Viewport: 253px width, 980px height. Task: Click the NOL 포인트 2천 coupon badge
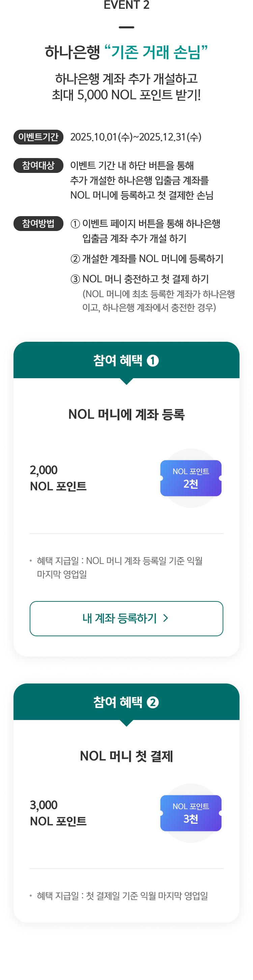[x=191, y=478]
